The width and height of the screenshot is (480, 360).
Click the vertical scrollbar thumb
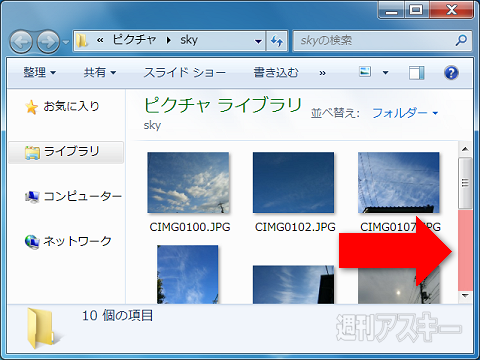[x=465, y=183]
